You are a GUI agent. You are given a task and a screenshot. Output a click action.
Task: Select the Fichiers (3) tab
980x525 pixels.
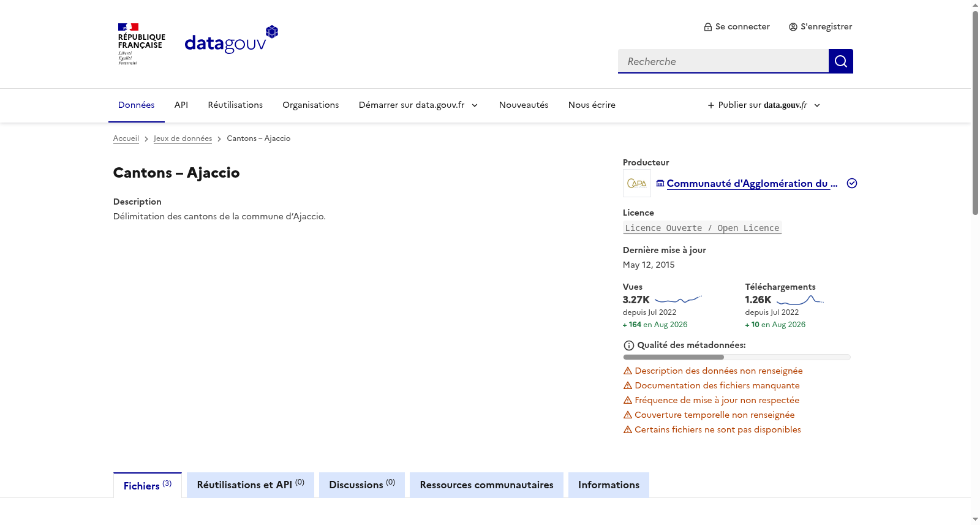[148, 485]
